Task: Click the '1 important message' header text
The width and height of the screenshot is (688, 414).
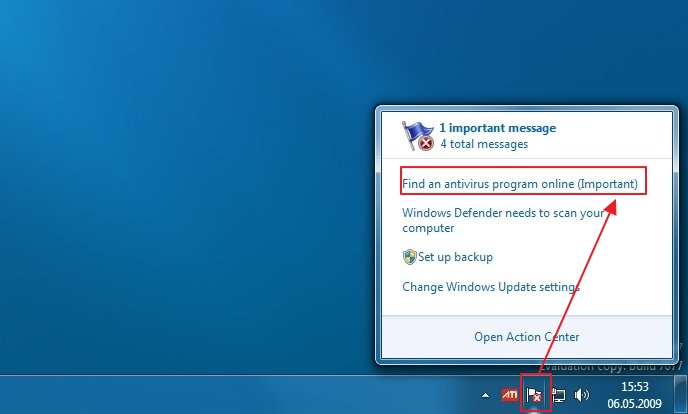Action: tap(498, 128)
